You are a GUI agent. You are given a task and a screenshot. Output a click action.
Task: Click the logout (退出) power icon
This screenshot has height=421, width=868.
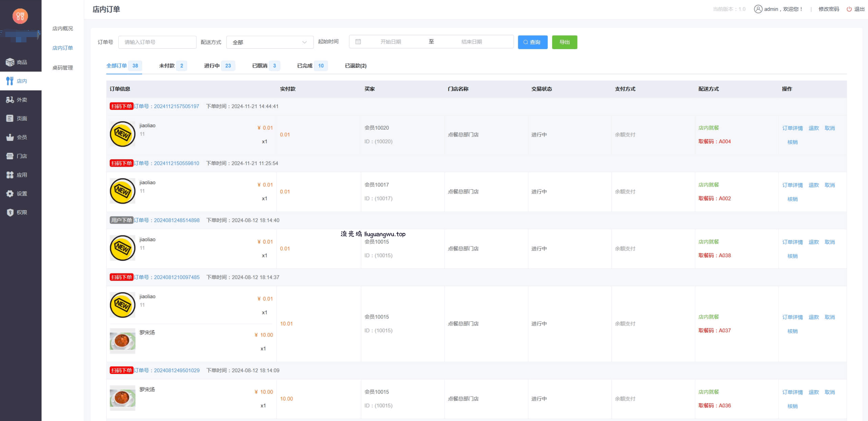(849, 9)
